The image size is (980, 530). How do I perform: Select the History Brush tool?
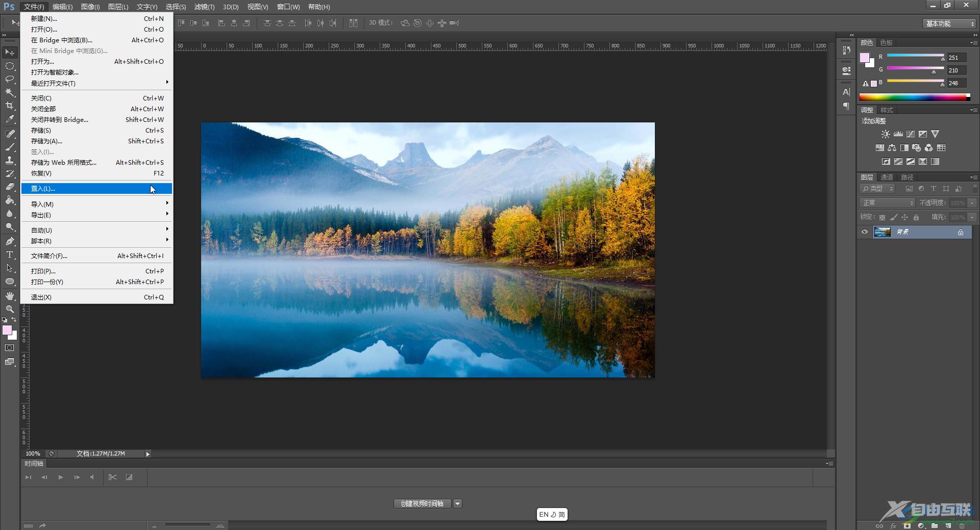pos(10,173)
